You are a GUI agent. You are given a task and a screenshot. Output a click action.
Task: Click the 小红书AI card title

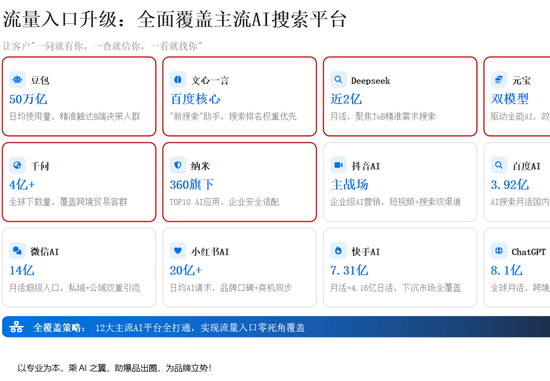click(210, 252)
